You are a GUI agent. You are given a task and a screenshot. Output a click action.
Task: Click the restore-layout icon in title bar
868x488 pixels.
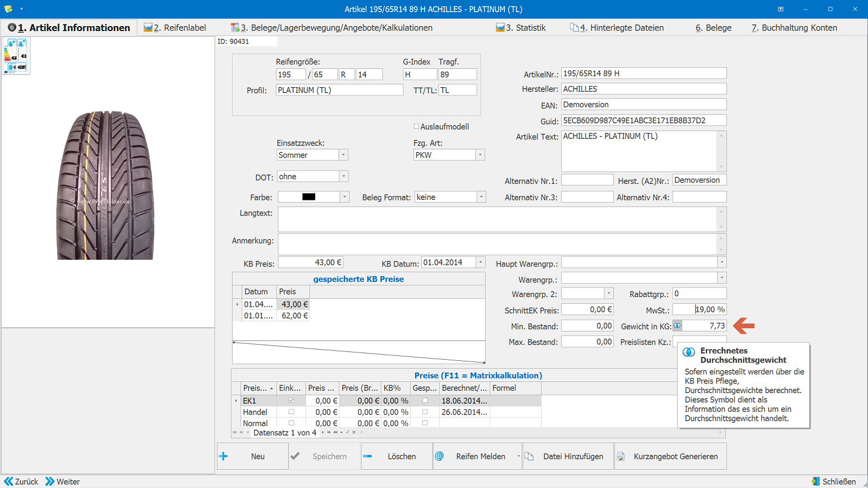click(x=780, y=9)
